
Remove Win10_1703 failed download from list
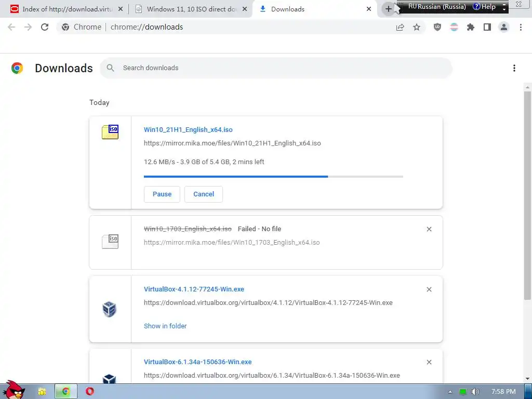click(429, 229)
